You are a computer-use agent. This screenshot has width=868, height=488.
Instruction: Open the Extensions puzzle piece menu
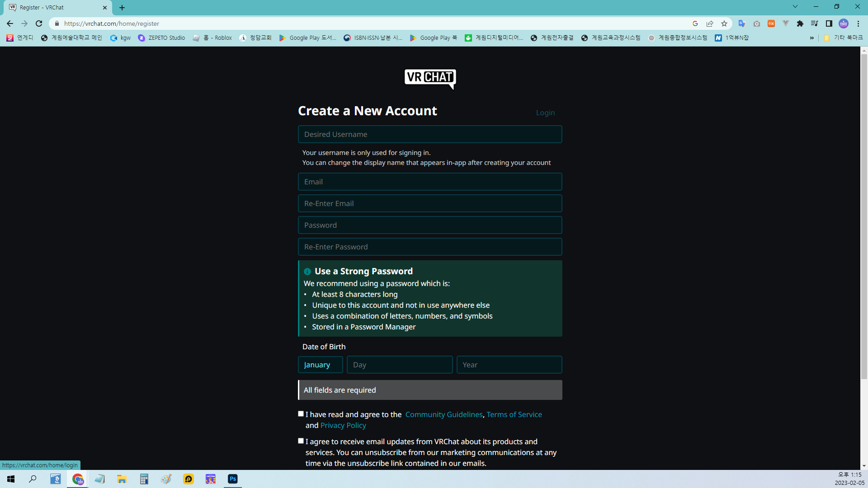800,23
